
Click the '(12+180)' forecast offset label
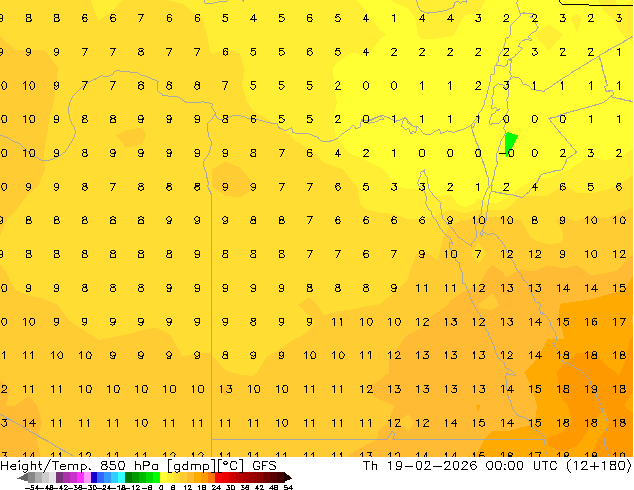(x=598, y=465)
